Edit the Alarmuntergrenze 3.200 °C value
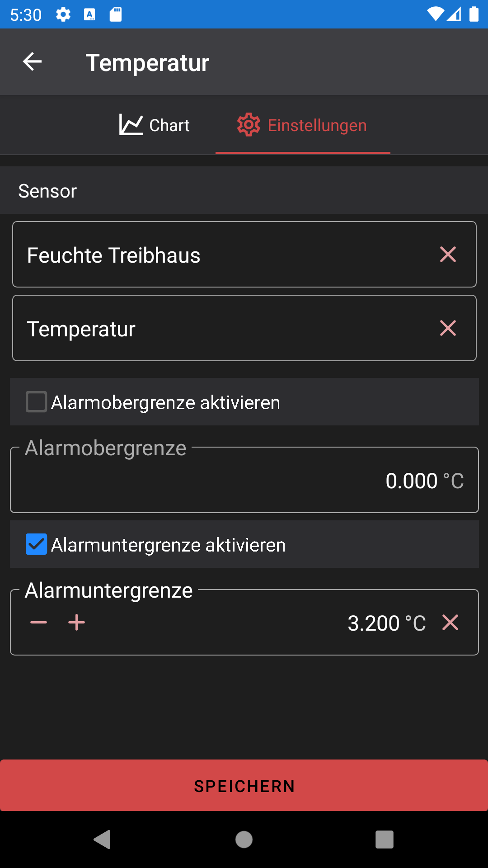The width and height of the screenshot is (488, 868). [387, 623]
